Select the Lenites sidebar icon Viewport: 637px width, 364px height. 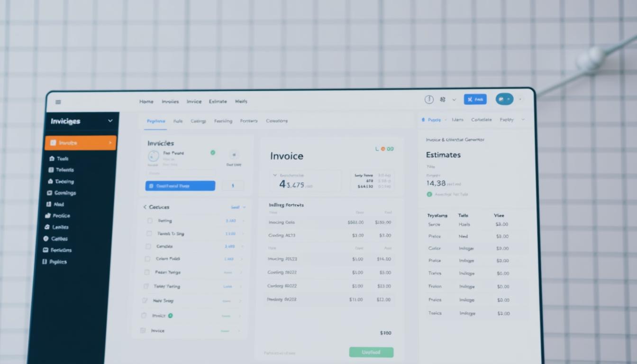47,227
